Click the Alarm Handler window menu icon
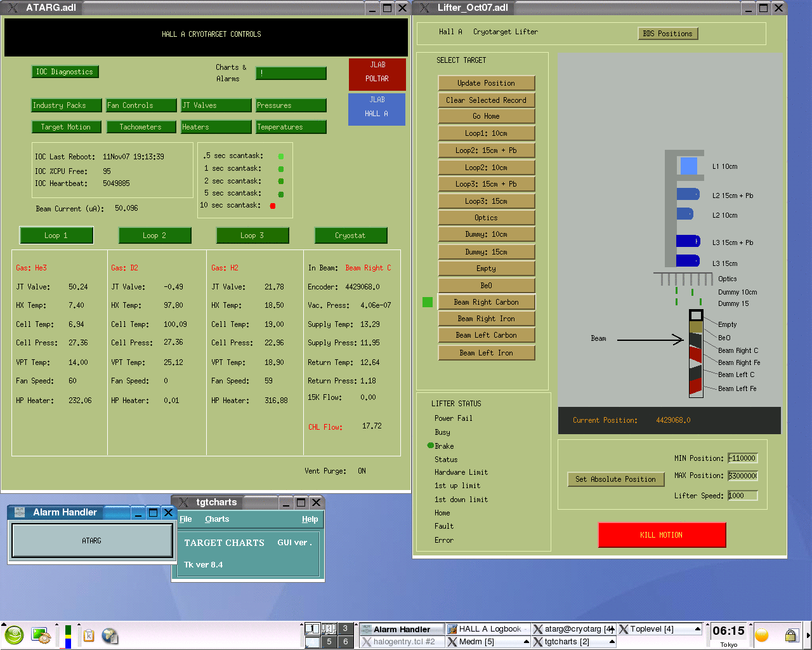812x650 pixels. point(20,512)
